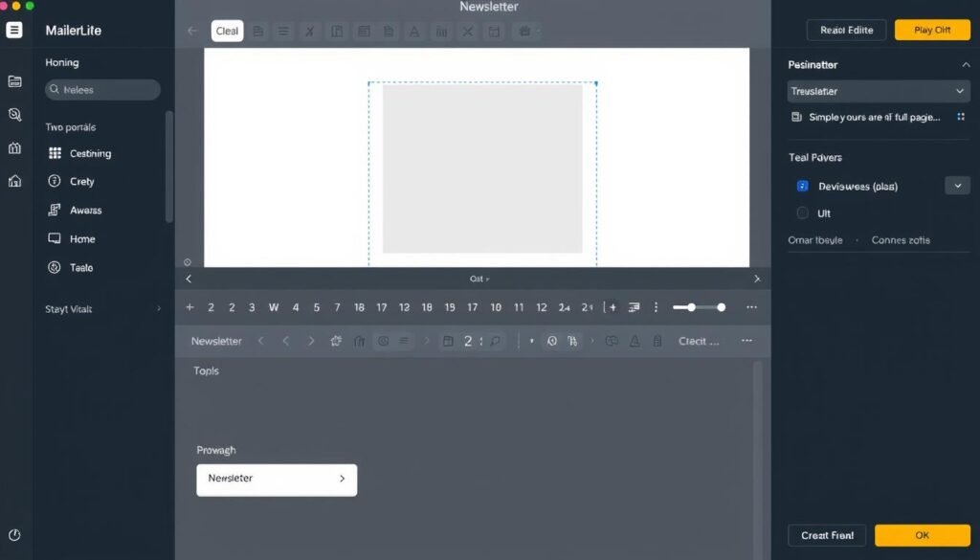
Task: Open the Translater dropdown
Action: coord(878,91)
